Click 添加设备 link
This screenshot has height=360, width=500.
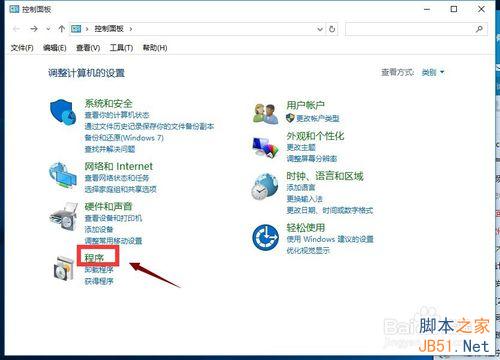pos(99,230)
